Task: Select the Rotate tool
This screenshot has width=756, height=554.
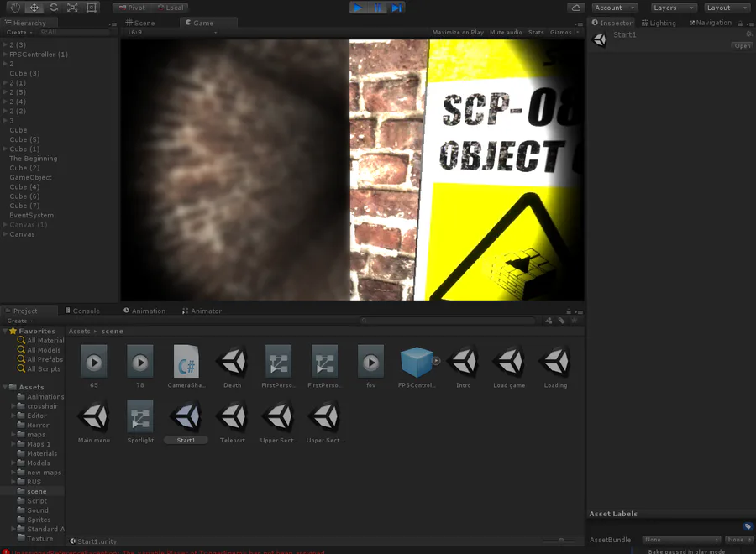Action: coord(54,8)
